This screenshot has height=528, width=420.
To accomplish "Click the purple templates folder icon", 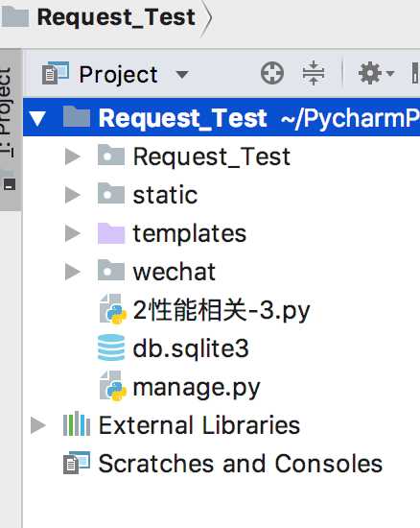I will pyautogui.click(x=111, y=233).
